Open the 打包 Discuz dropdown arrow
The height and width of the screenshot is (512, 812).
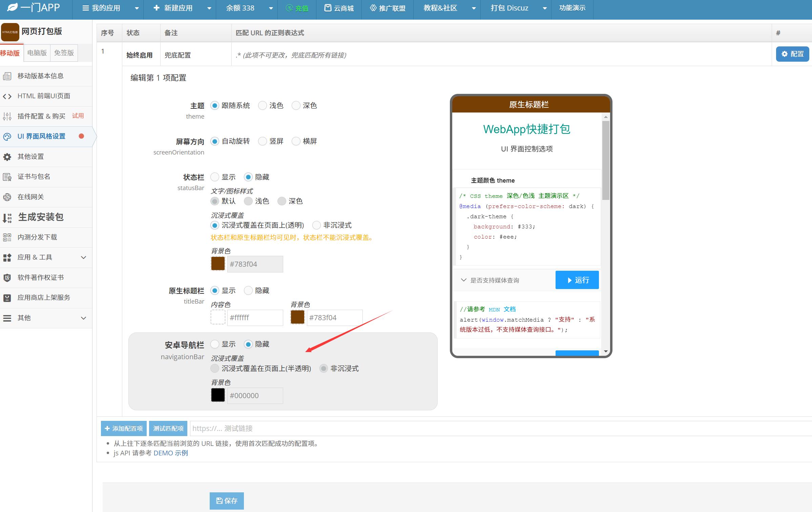(545, 8)
